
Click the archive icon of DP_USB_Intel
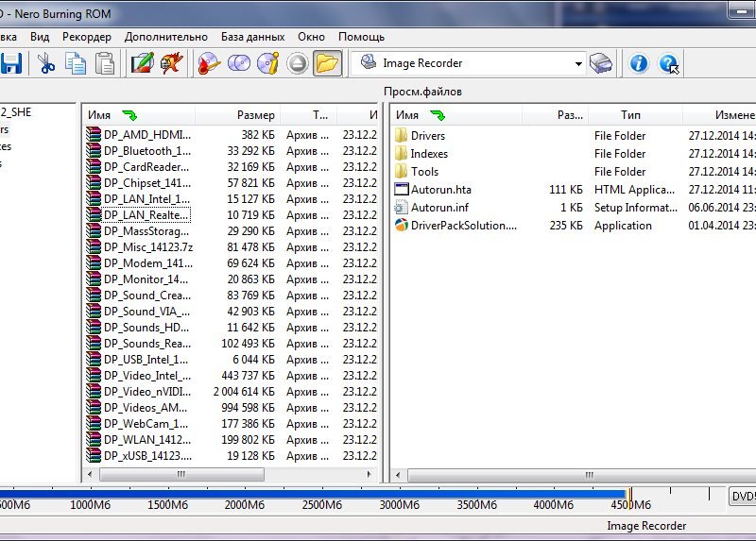(94, 360)
